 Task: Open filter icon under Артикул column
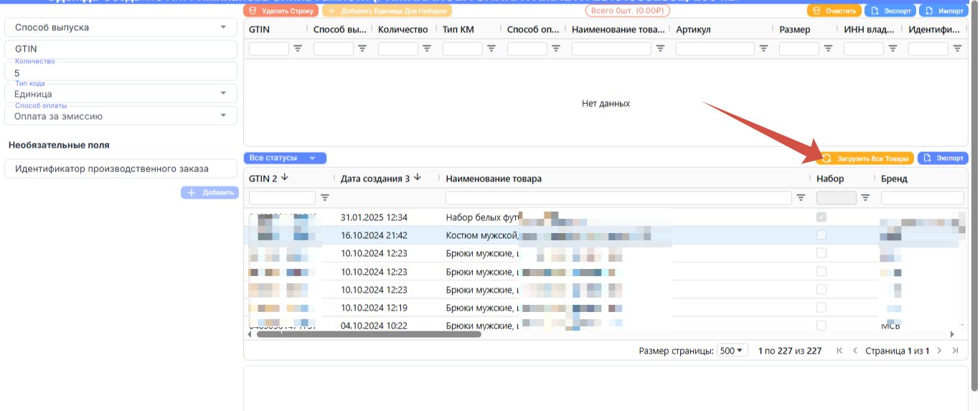tap(764, 49)
